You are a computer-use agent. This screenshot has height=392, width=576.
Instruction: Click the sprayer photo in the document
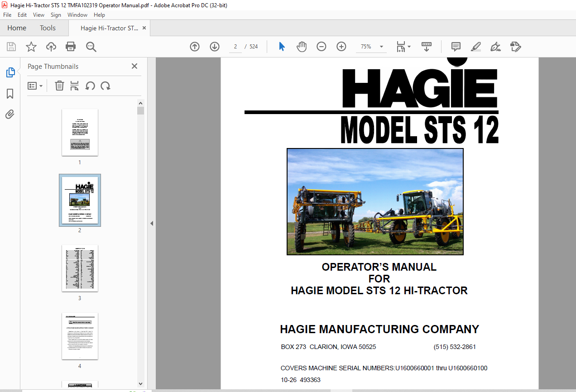[375, 202]
